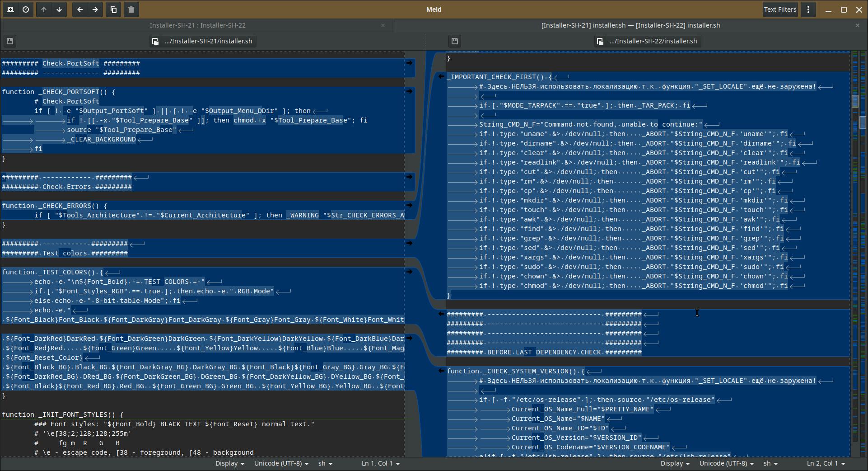Jump to next change with down arrow
This screenshot has height=471, width=868.
pos(59,9)
